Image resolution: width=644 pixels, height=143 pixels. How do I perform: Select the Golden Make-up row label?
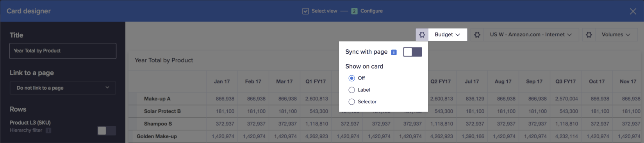(x=157, y=136)
